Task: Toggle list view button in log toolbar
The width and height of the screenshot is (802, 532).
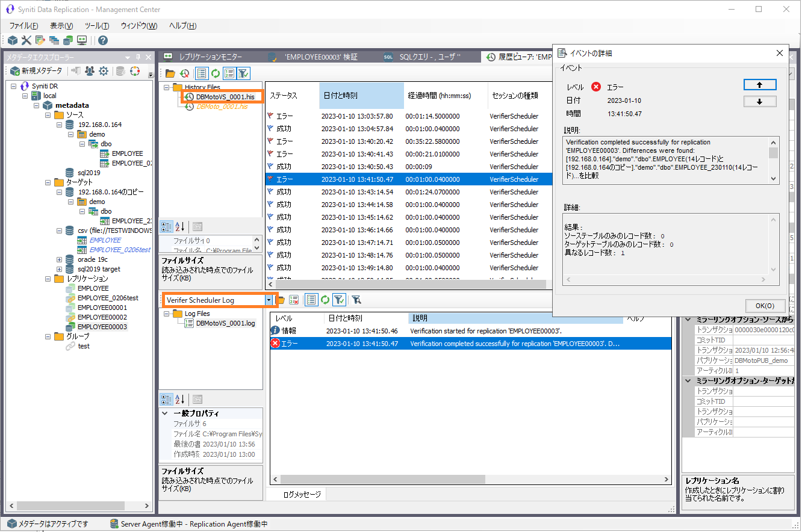Action: pos(311,300)
